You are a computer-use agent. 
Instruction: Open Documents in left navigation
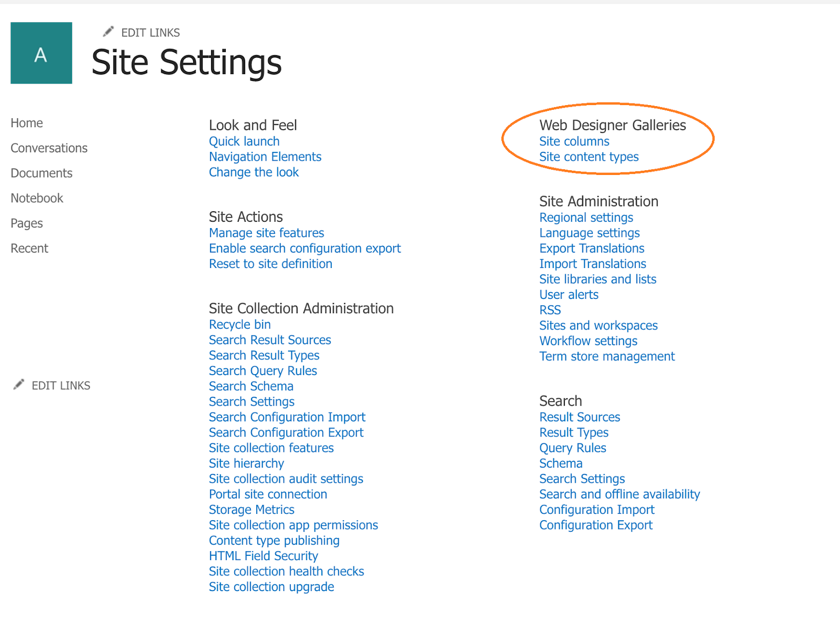(x=41, y=173)
